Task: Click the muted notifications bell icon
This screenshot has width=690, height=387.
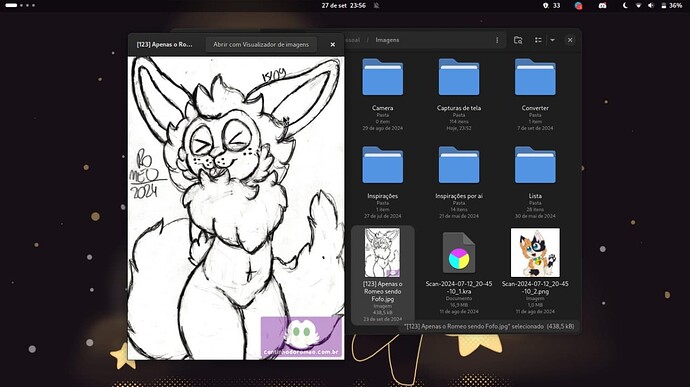Action: tap(377, 6)
